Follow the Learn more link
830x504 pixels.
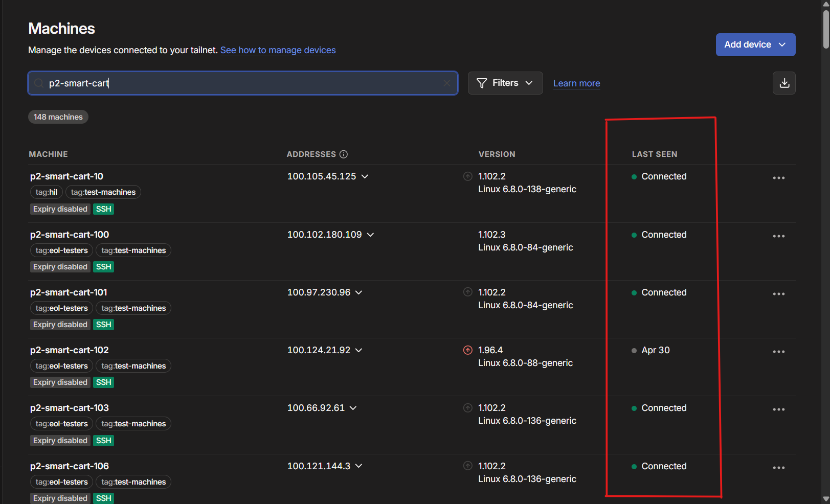coord(576,83)
